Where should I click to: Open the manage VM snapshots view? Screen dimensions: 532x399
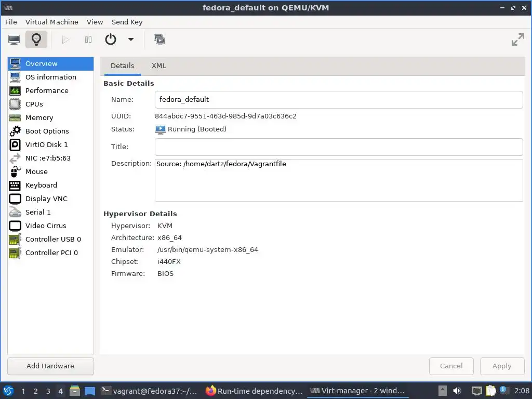[159, 39]
